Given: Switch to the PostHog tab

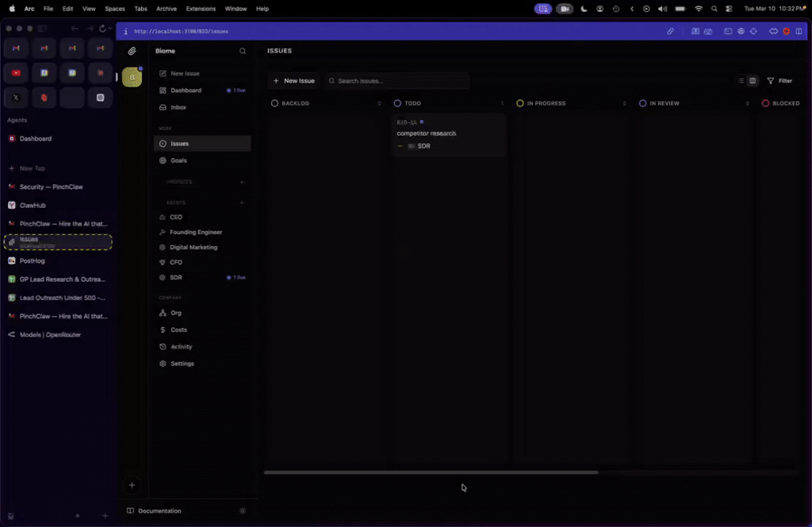Looking at the screenshot, I should 58,260.
